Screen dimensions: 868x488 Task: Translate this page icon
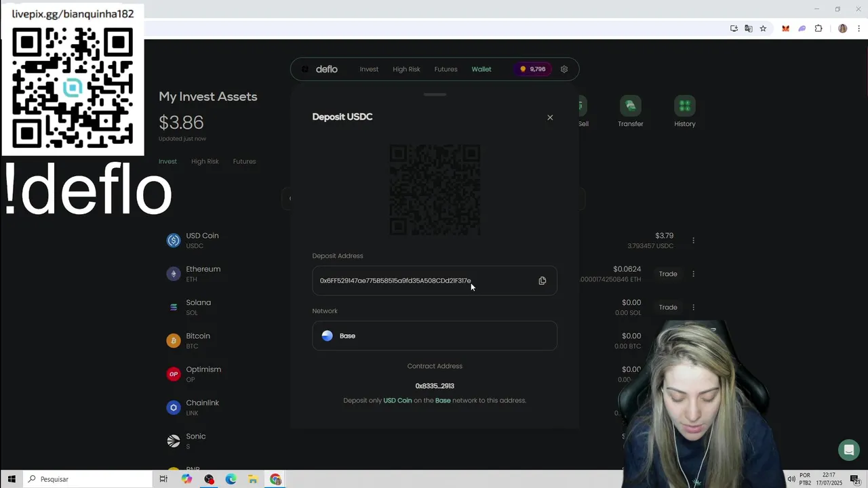[x=748, y=28]
